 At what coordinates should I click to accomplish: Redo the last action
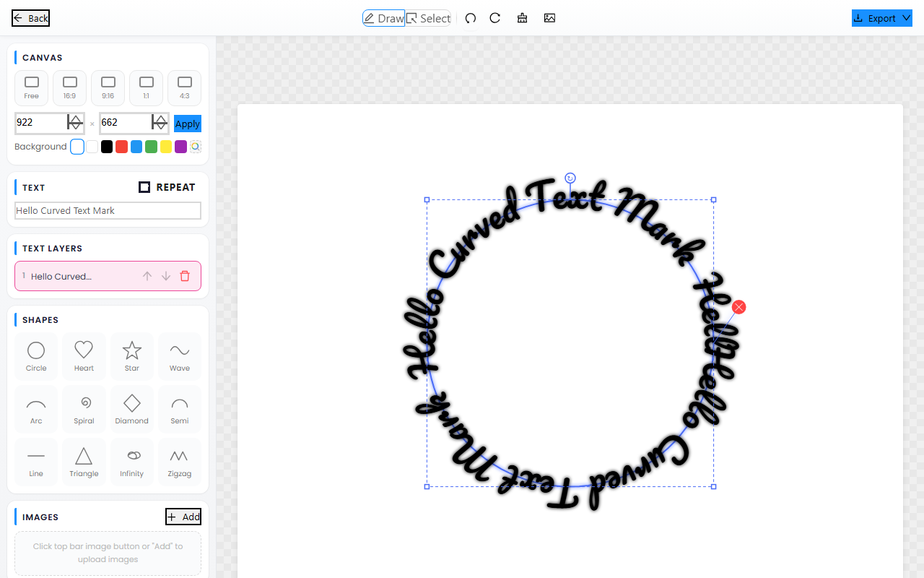[x=495, y=18]
